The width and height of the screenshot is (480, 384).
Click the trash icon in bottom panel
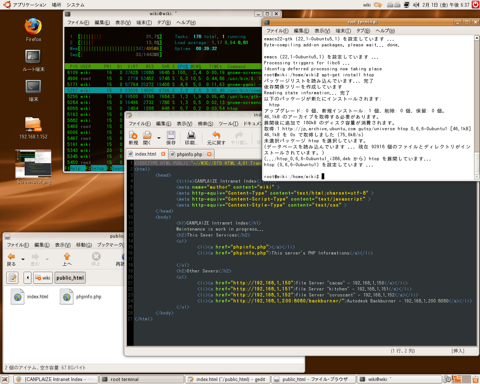[475, 379]
